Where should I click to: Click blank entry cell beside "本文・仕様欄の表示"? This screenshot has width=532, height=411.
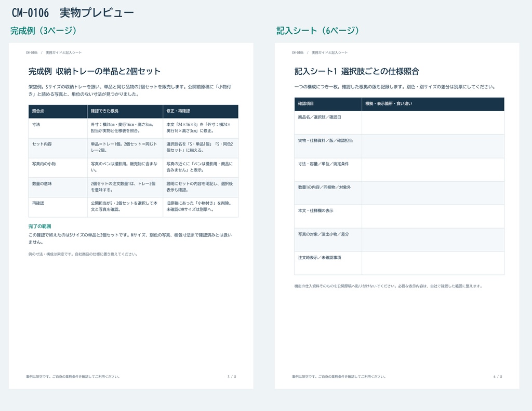tap(433, 216)
